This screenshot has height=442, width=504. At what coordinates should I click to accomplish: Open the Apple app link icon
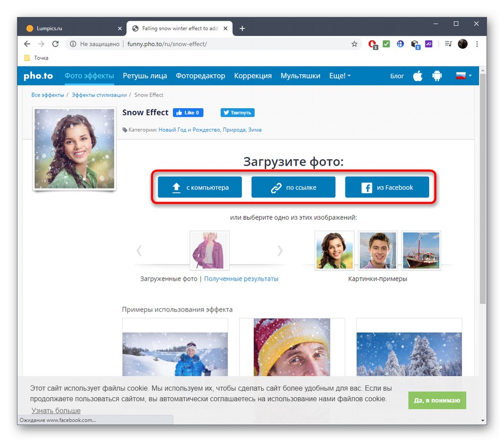coord(418,76)
